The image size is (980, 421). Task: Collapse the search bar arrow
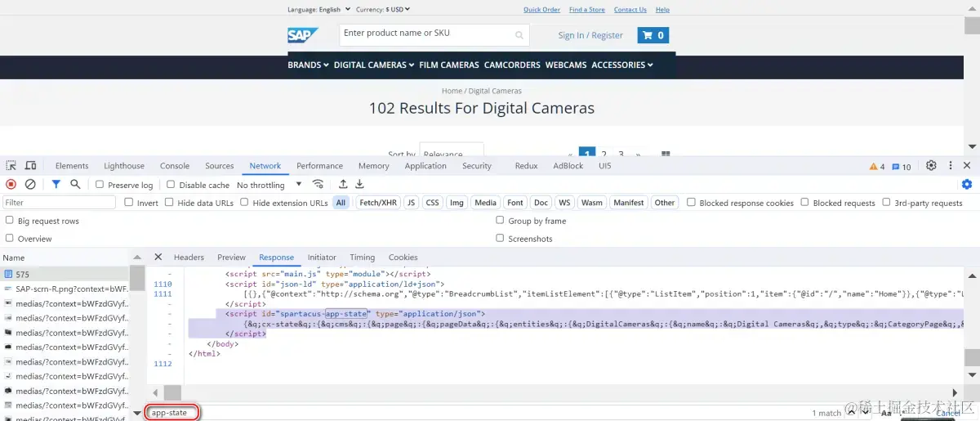pyautogui.click(x=137, y=413)
